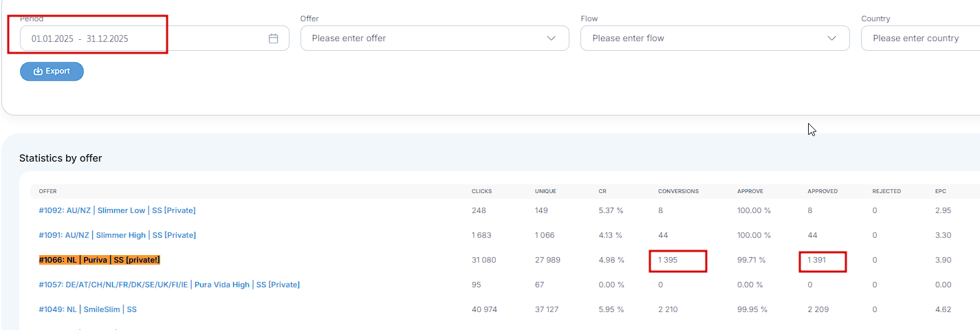Select clicks value 31 080

(483, 260)
